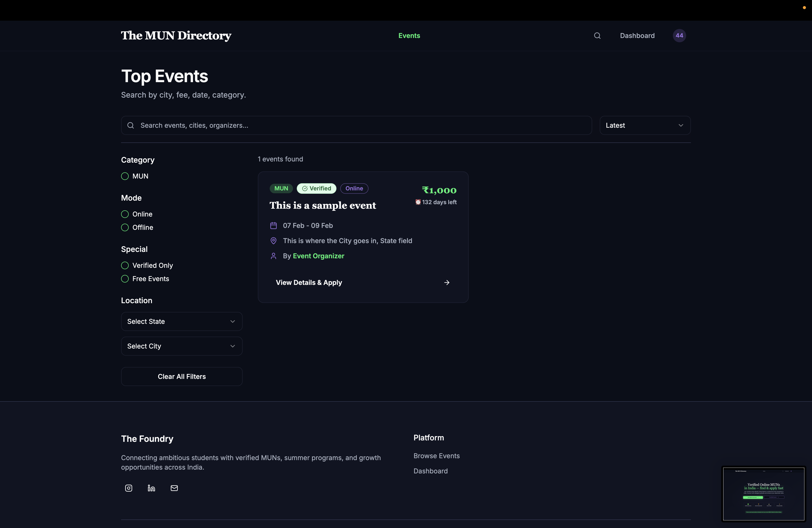
Task: Focus the search events input field
Action: tap(362, 125)
